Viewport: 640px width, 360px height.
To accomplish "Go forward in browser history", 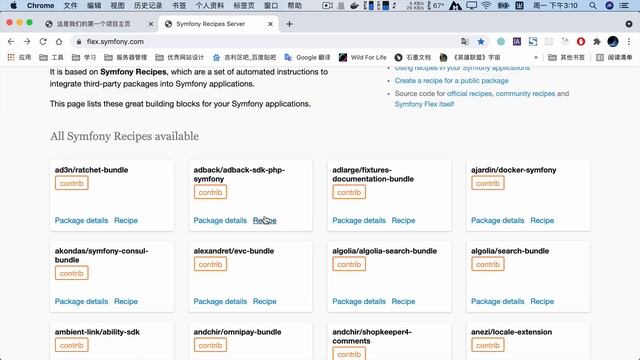I will tap(27, 42).
